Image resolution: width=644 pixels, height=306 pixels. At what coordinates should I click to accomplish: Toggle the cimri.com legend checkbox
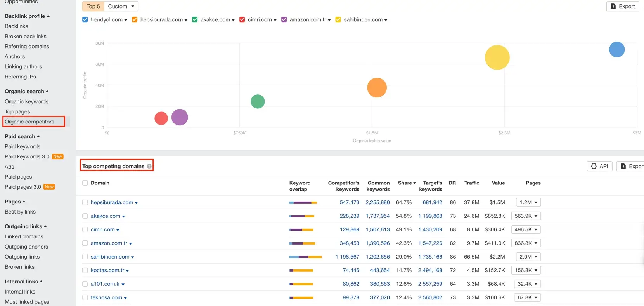coord(242,19)
